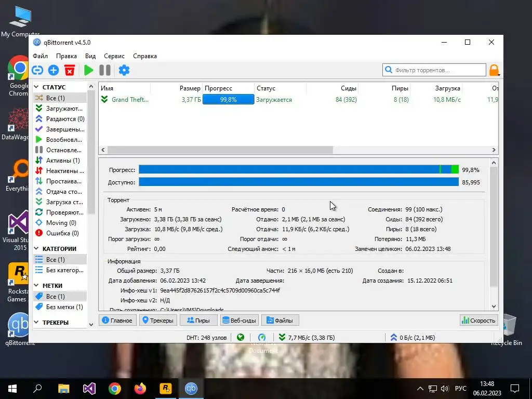
Task: Open the Файл menu
Action: click(x=41, y=56)
